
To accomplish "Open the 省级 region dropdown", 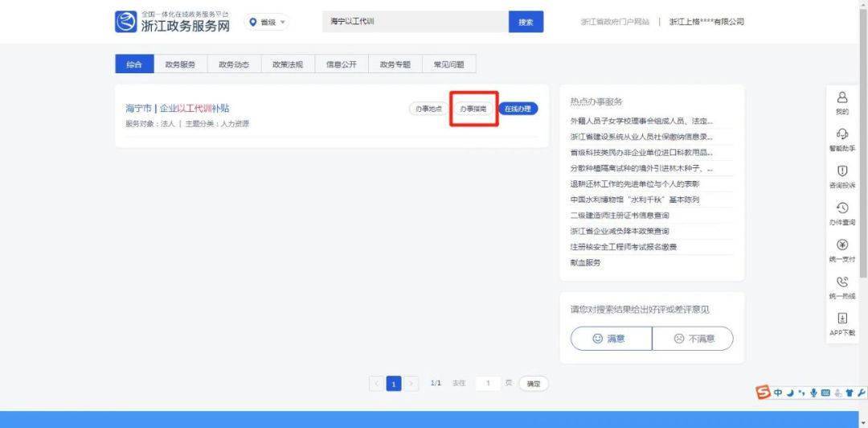I will click(x=267, y=23).
